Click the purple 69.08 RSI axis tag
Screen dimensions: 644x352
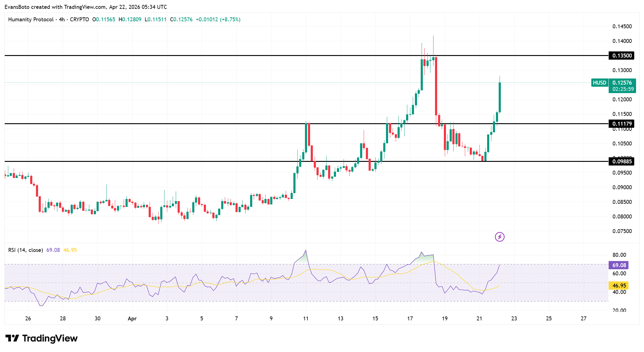pos(619,265)
